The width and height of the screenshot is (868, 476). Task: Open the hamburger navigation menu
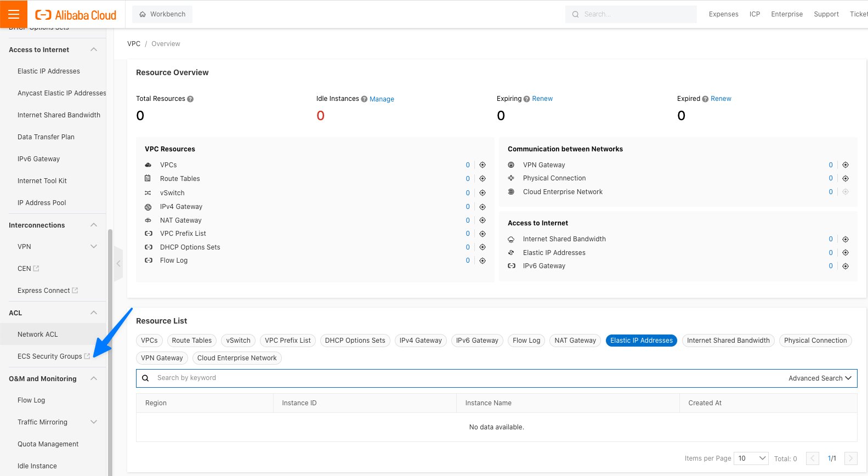[x=14, y=14]
